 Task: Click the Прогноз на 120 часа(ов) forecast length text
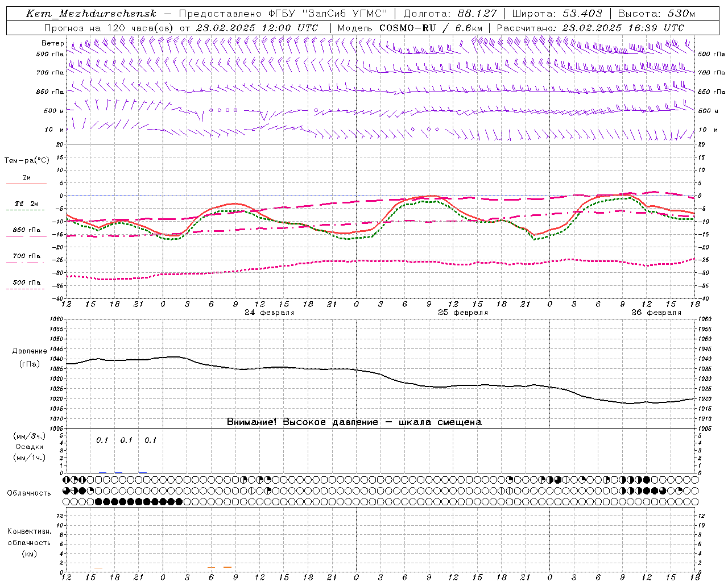108,28
